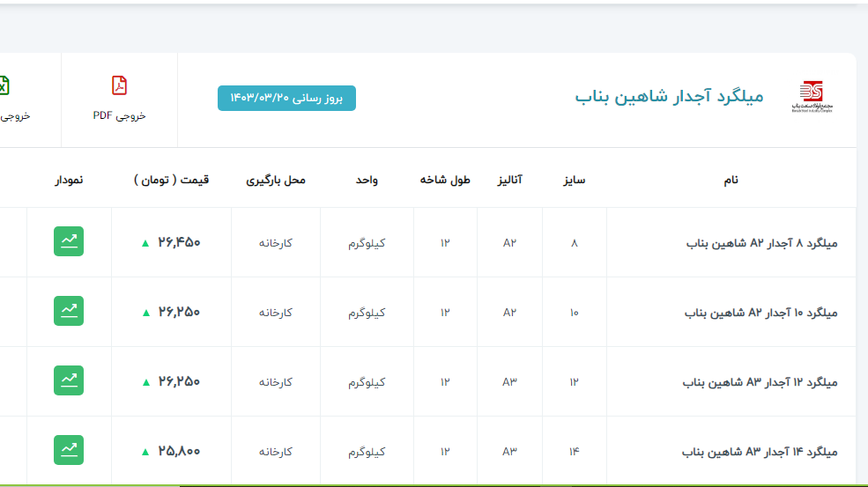Click the سایز column header
868x487 pixels.
tap(575, 180)
